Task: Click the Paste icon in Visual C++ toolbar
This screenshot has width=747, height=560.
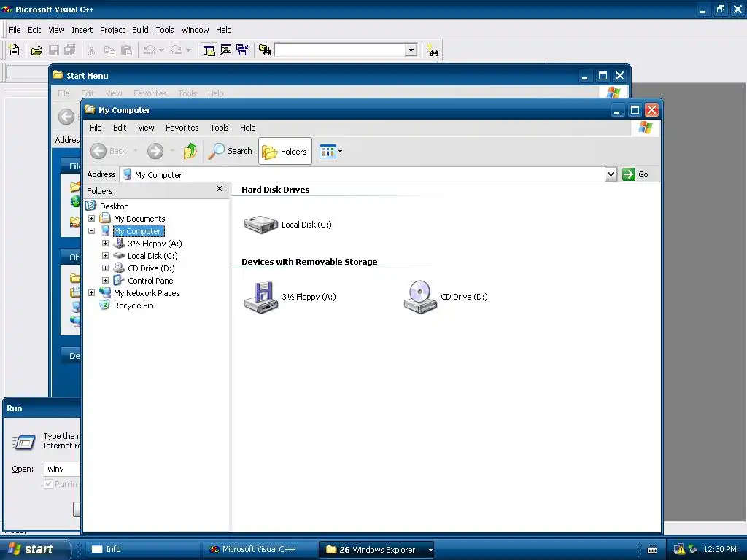Action: click(126, 50)
